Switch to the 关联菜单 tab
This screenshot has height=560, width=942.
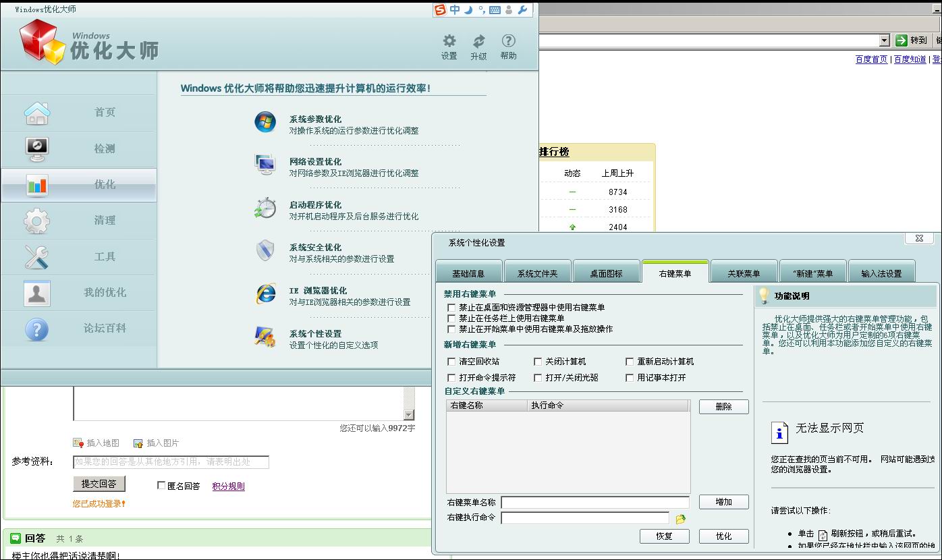[744, 271]
